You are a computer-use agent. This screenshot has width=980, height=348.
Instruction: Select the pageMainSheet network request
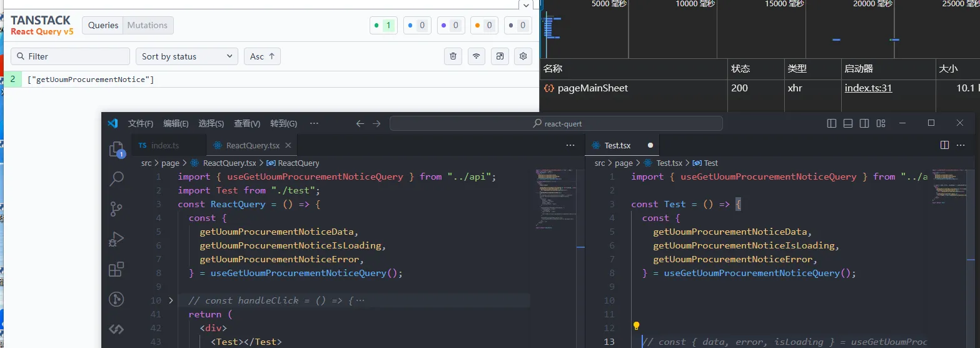[x=592, y=88]
